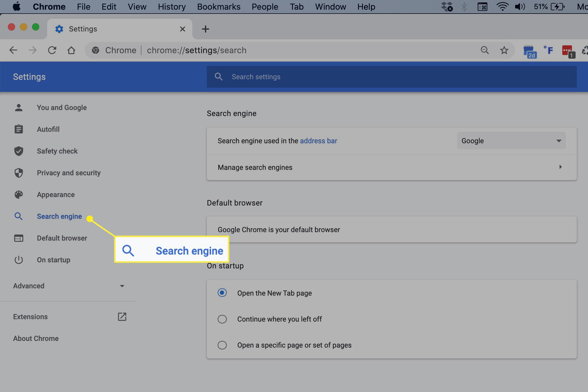Open Appearance settings

[56, 195]
